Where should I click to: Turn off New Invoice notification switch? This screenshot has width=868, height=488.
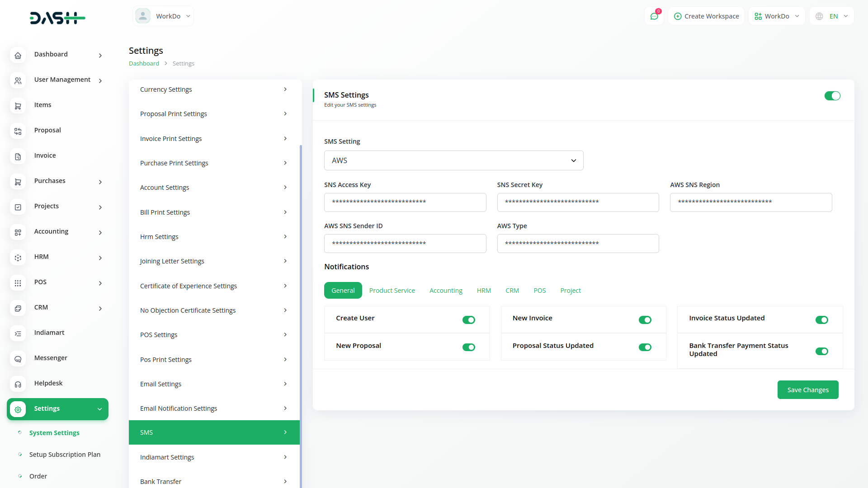[x=645, y=320]
